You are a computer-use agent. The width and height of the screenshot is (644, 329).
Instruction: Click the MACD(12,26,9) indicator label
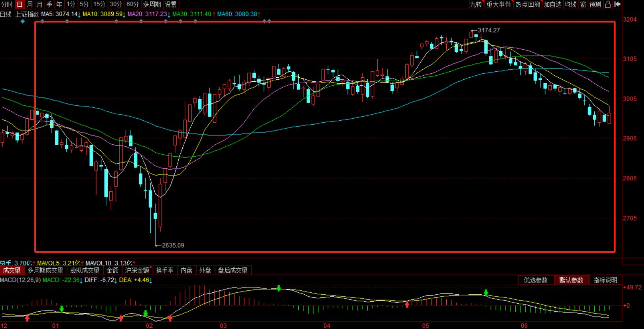pyautogui.click(x=21, y=280)
